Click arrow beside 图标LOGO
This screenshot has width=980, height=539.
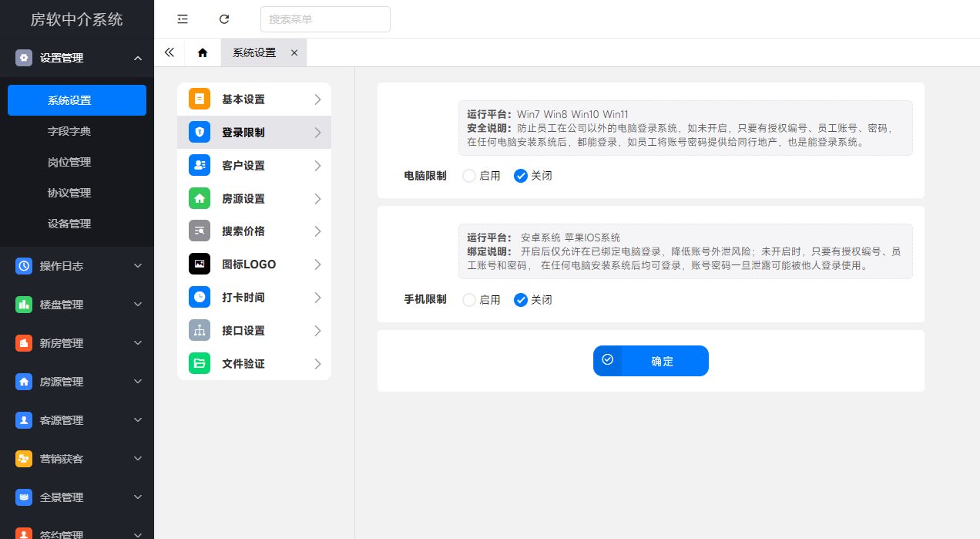pos(317,264)
